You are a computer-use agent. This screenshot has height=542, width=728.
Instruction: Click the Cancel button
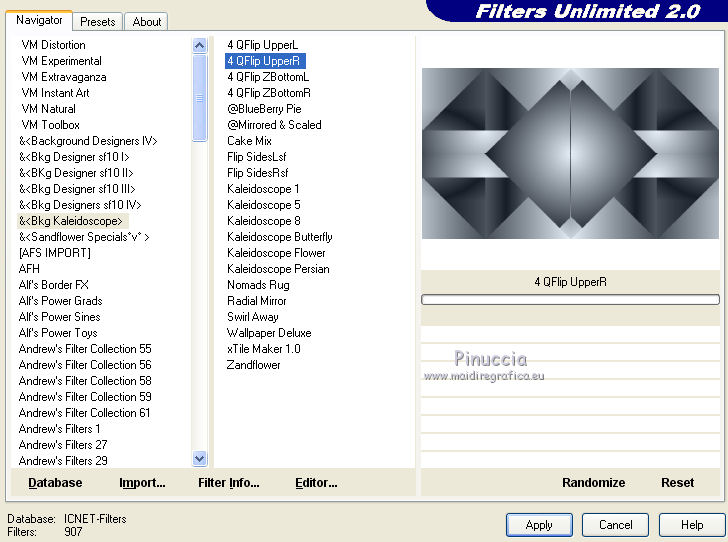[x=615, y=525]
